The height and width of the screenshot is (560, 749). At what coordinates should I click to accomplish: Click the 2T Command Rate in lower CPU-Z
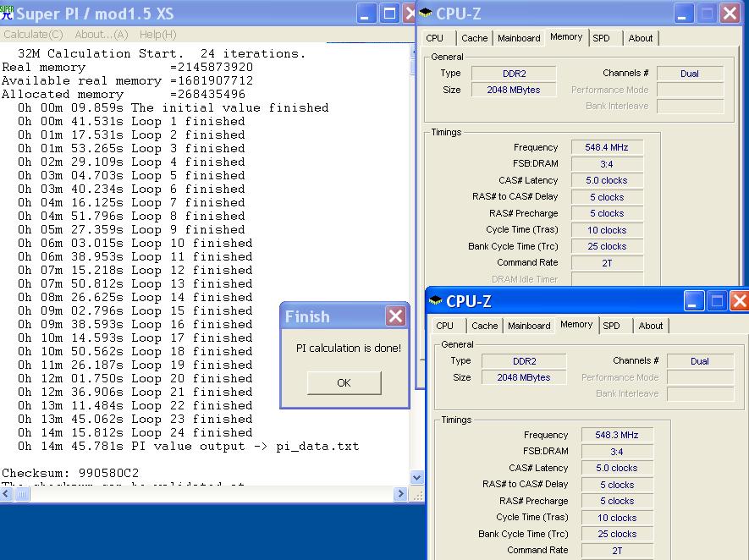617,551
